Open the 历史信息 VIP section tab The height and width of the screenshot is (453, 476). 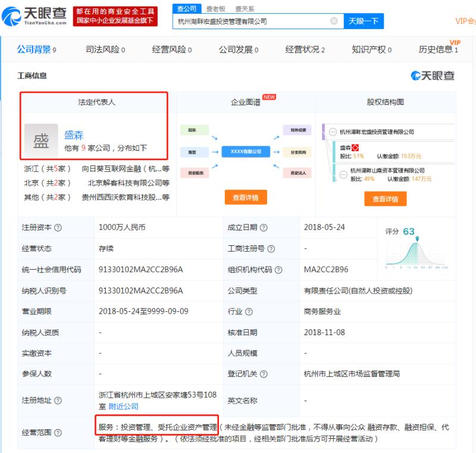click(x=439, y=49)
